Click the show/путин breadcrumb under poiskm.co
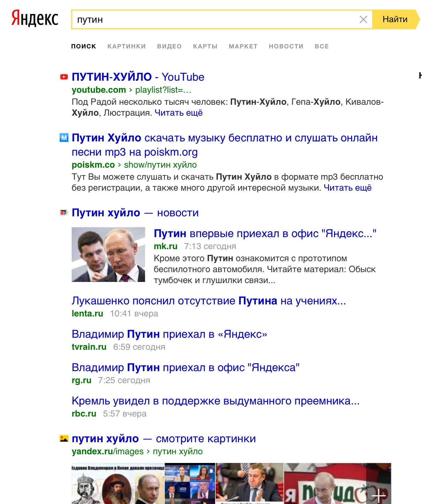422x504 pixels. [x=160, y=165]
